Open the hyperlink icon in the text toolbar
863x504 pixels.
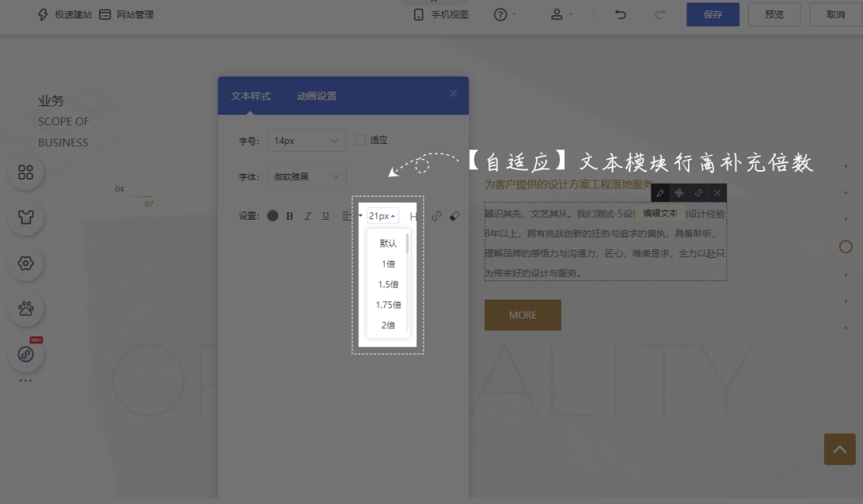click(436, 216)
